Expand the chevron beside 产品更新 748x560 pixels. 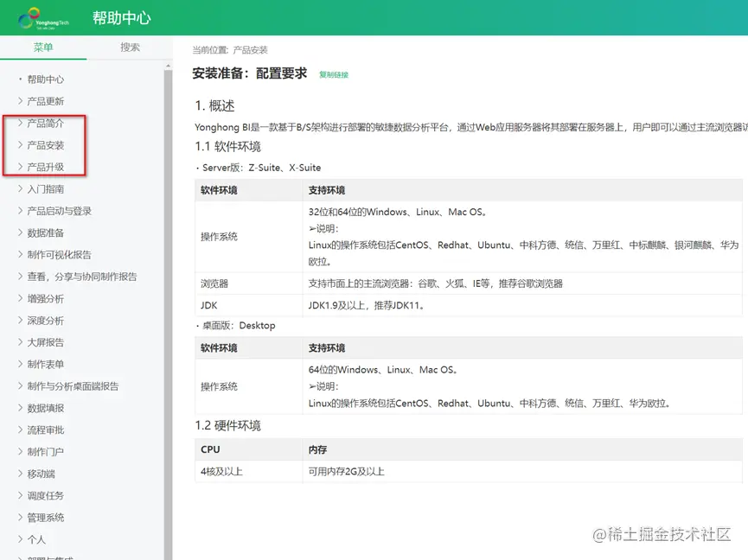point(20,100)
